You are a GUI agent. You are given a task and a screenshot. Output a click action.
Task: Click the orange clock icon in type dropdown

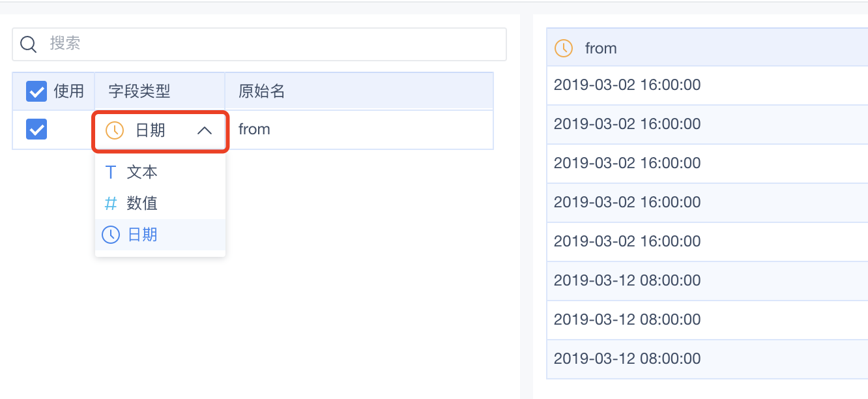tap(115, 130)
